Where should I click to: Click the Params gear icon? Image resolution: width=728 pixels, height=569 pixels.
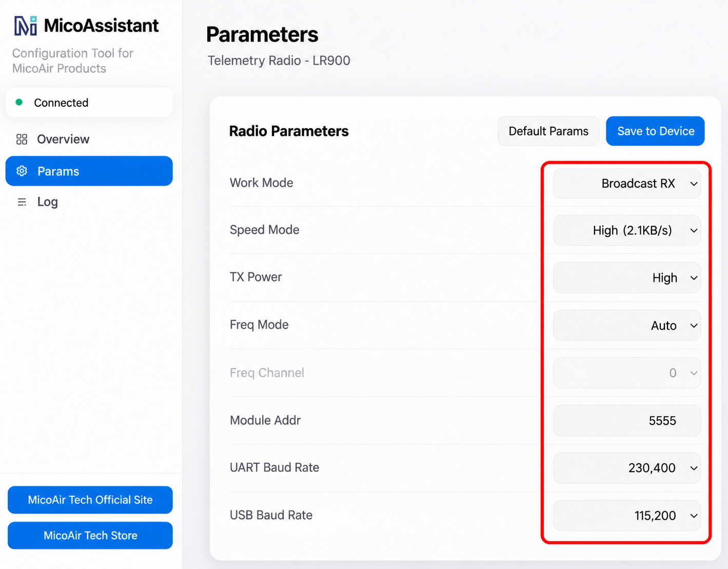click(x=22, y=171)
